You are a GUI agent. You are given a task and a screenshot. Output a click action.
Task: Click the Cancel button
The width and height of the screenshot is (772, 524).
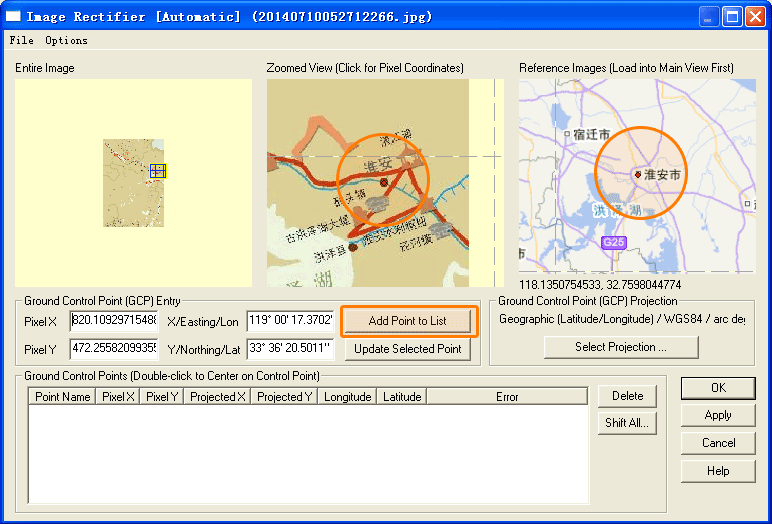pos(718,443)
